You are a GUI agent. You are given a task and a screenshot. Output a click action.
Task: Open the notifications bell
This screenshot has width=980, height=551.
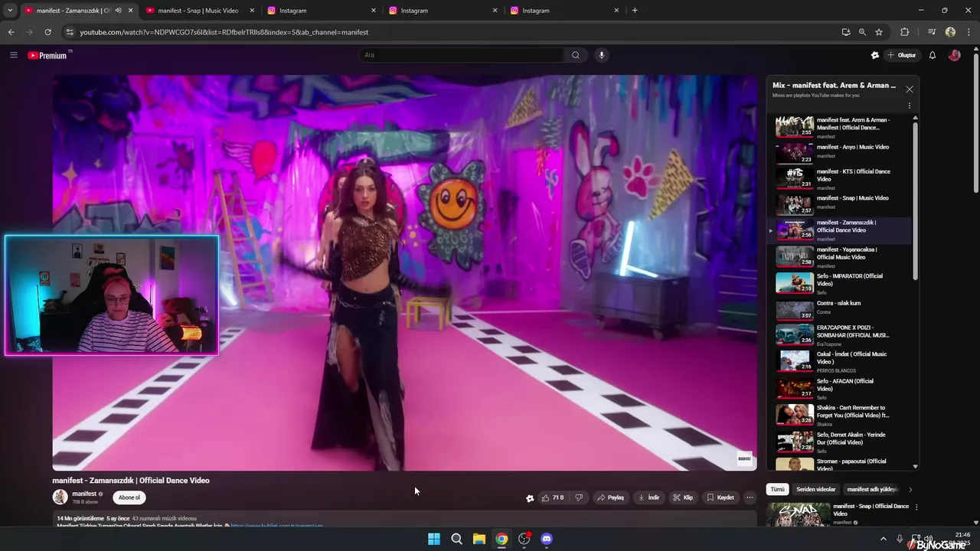click(933, 55)
